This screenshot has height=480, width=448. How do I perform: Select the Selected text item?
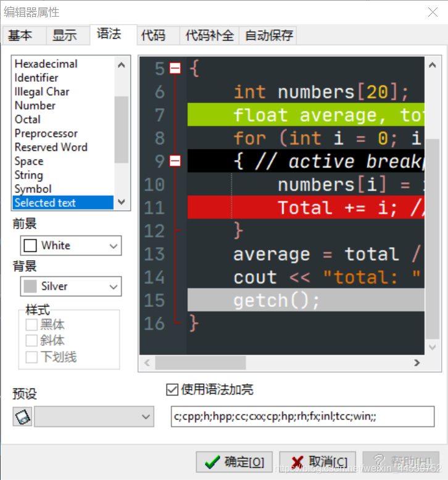pos(64,203)
